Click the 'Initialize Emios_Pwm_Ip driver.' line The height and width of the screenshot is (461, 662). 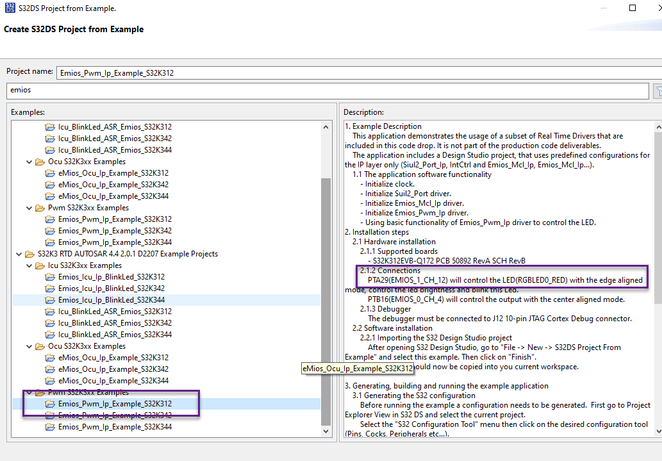[x=414, y=213]
